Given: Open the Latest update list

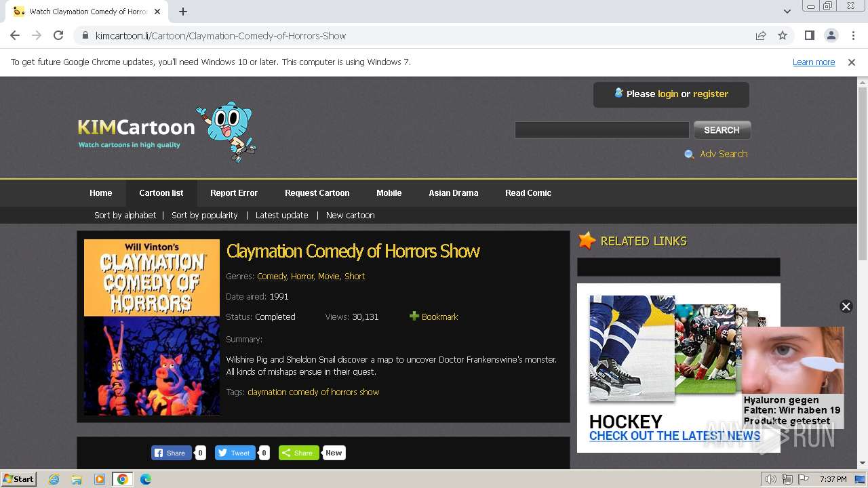Looking at the screenshot, I should click(282, 215).
